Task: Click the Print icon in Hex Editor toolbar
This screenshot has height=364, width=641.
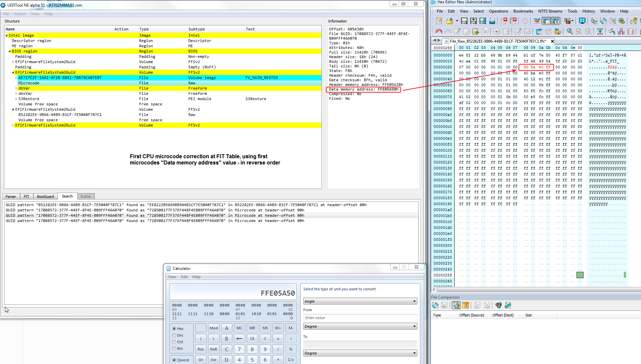Action: 492,21
